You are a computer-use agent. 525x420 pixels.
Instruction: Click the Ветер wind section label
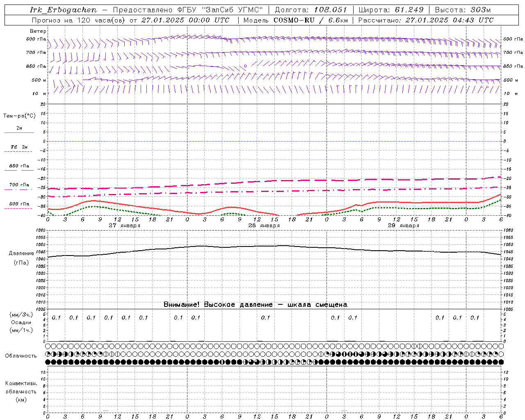[x=38, y=31]
